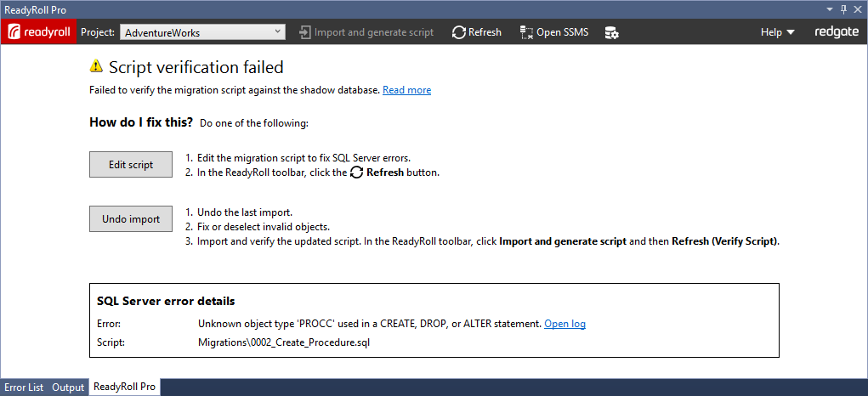Toggle auto-hide pin for the panel
868x396 pixels.
tap(843, 8)
